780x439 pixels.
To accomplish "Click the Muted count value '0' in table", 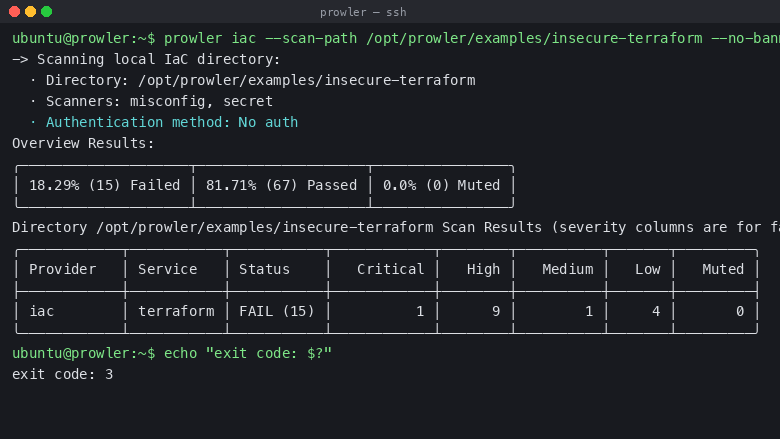I will pyautogui.click(x=740, y=311).
